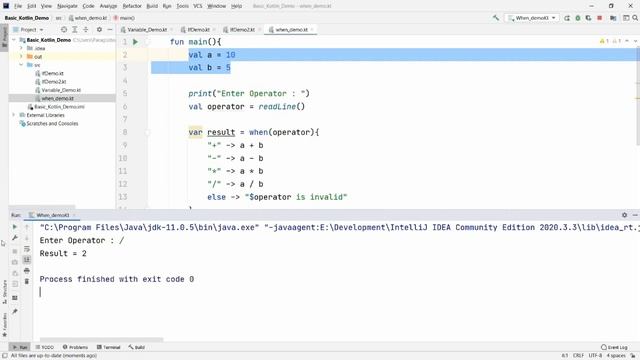
Task: Open the Event Log
Action: [x=615, y=347]
